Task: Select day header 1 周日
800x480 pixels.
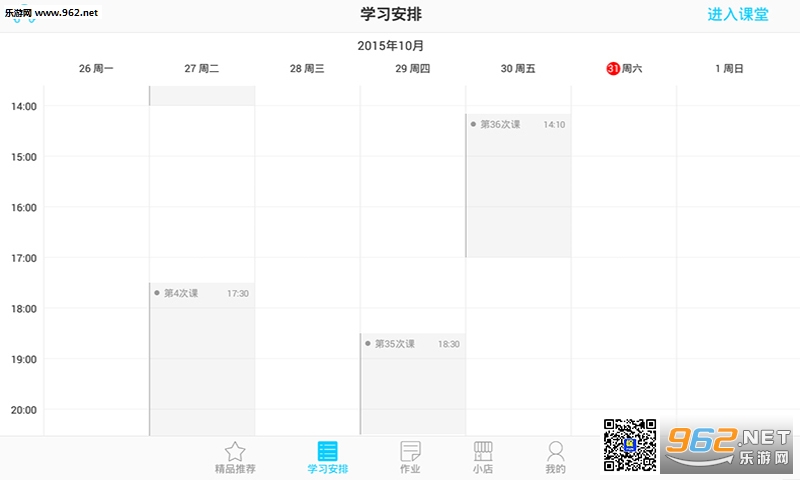Action: point(729,68)
